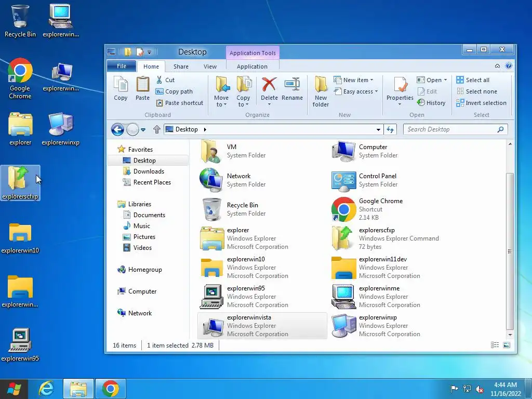Switch to the View tab

coord(210,66)
